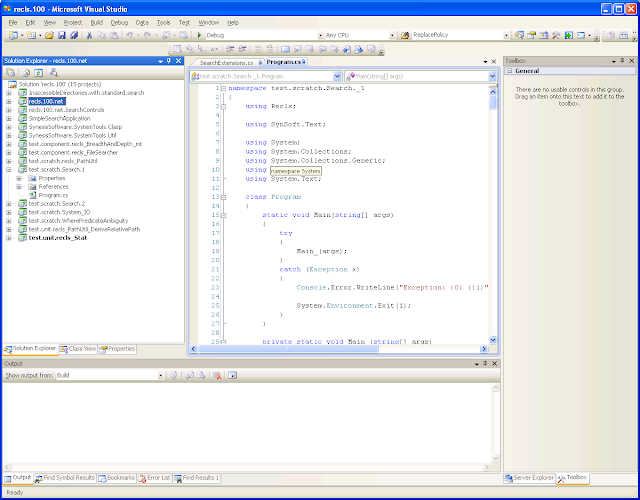Click the Cut scissors icon

pyautogui.click(x=89, y=36)
